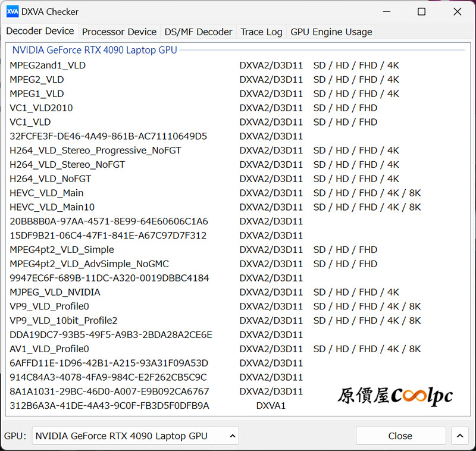The height and width of the screenshot is (451, 476).
Task: Open the DS/MF Decoder tab
Action: tap(198, 32)
